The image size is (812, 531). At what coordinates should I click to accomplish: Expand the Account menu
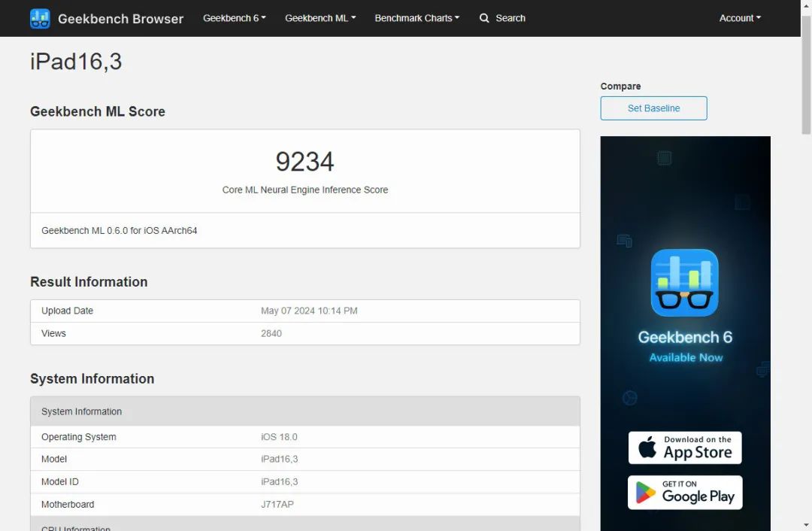pyautogui.click(x=740, y=18)
